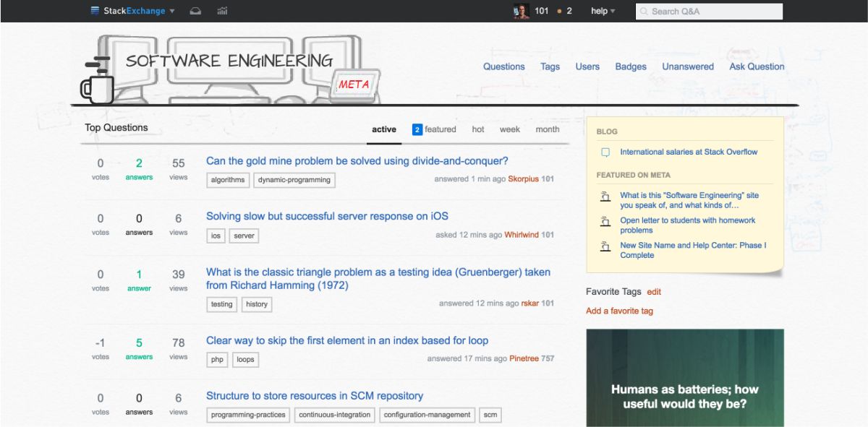The image size is (868, 427).
Task: Click the php tag
Action: click(217, 359)
